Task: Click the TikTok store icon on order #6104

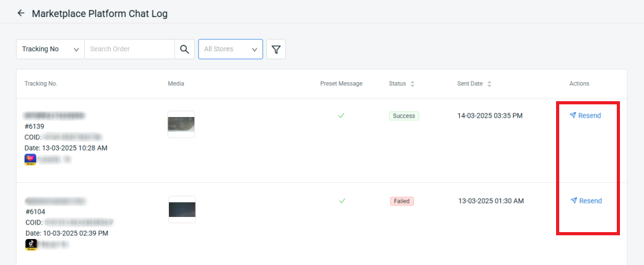Action: point(30,244)
